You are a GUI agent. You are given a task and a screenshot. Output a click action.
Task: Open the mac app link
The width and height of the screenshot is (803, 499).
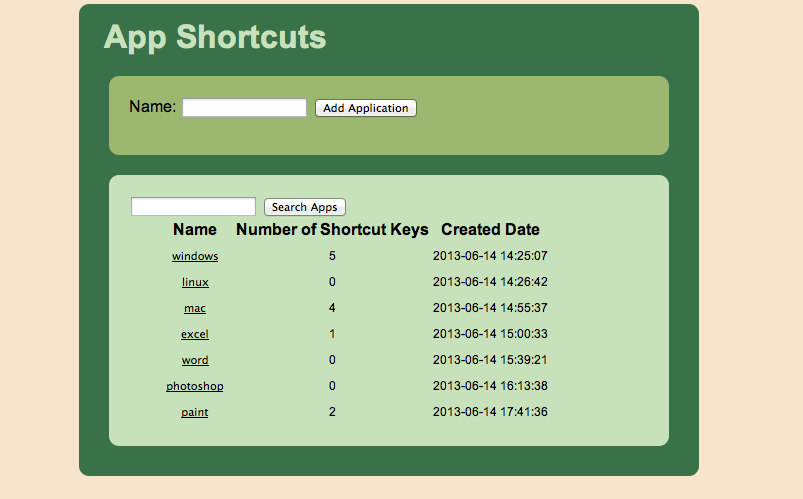[x=195, y=308]
